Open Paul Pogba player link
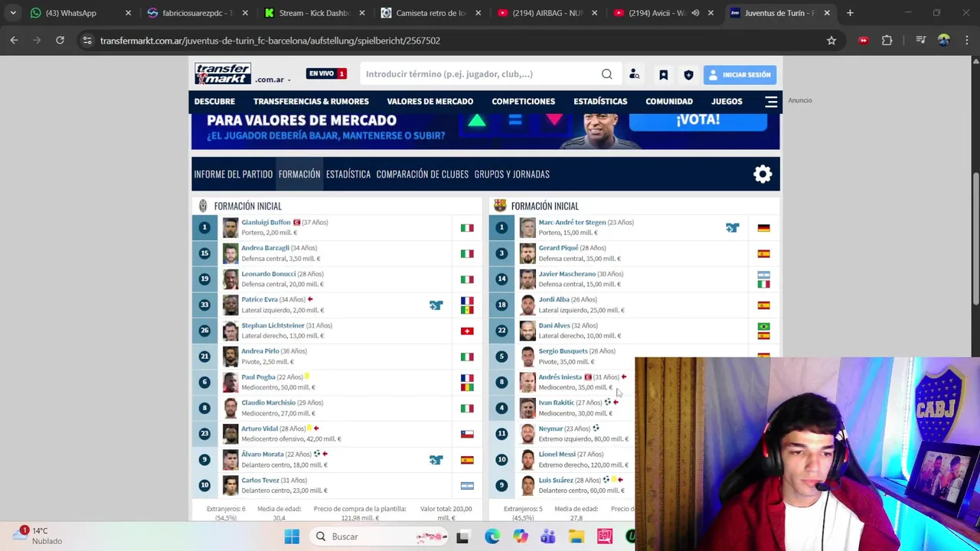The height and width of the screenshot is (551, 980). pos(258,377)
